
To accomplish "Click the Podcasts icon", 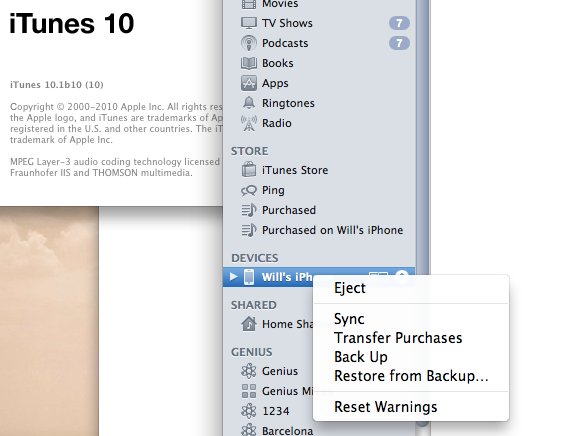I will point(249,43).
